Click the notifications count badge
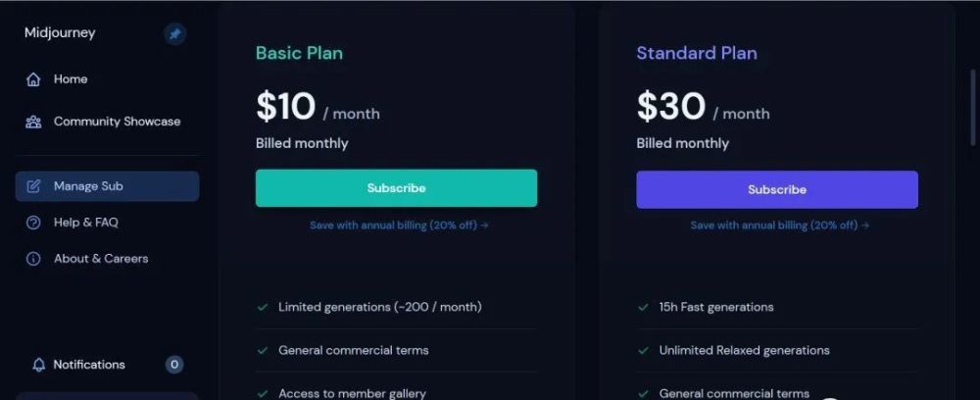 174,365
